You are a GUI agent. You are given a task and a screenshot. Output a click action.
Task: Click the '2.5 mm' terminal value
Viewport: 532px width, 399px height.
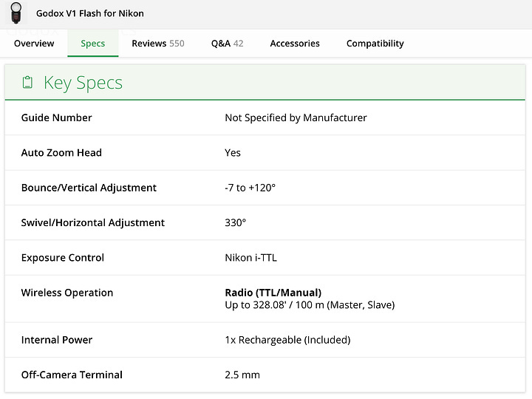[242, 375]
